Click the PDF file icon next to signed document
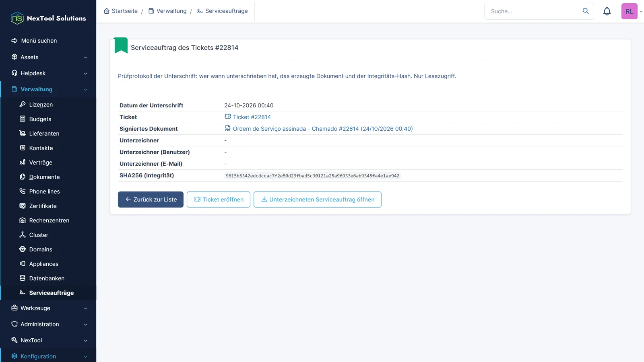This screenshot has width=644, height=362. tap(228, 128)
